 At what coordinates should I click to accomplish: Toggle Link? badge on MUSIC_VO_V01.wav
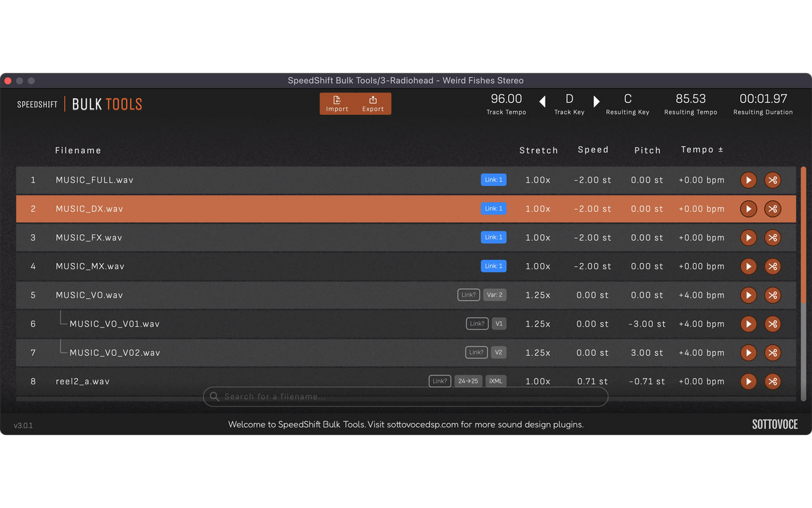(x=477, y=324)
